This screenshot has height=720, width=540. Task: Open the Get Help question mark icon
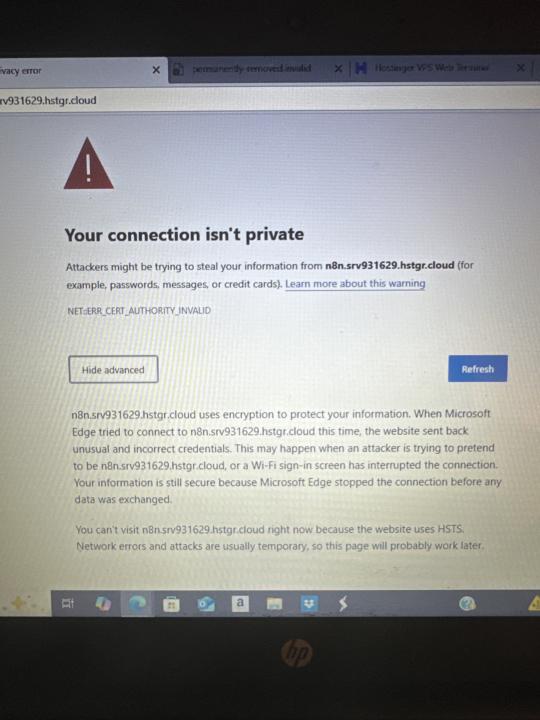467,604
